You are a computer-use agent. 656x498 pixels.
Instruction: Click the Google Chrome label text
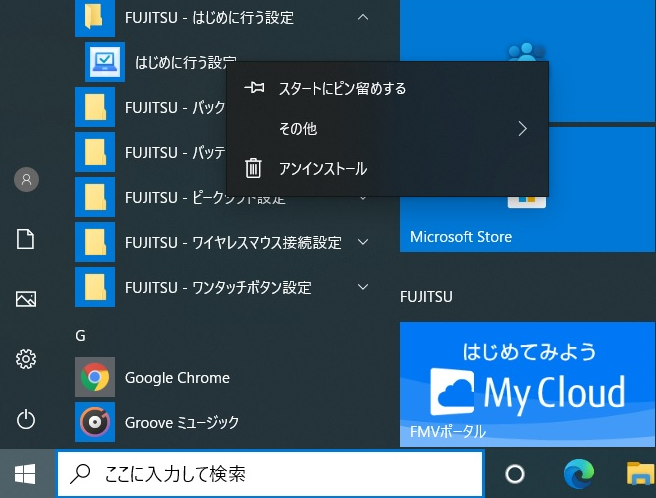pos(177,378)
